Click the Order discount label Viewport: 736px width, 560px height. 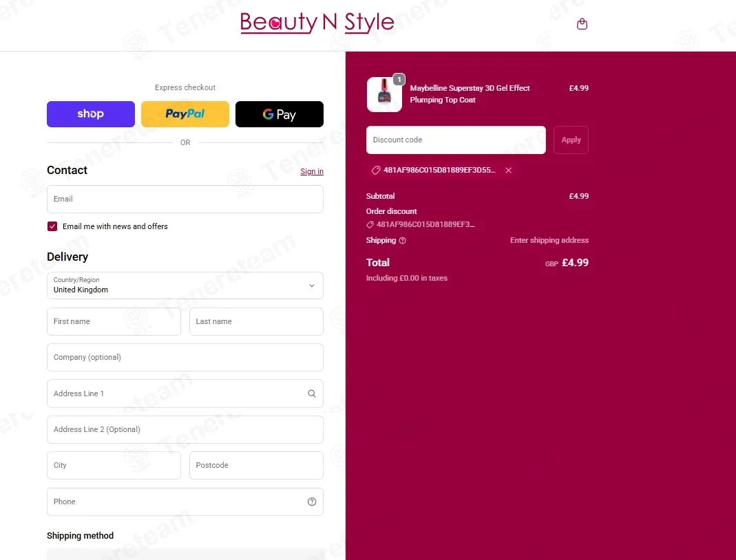click(392, 211)
